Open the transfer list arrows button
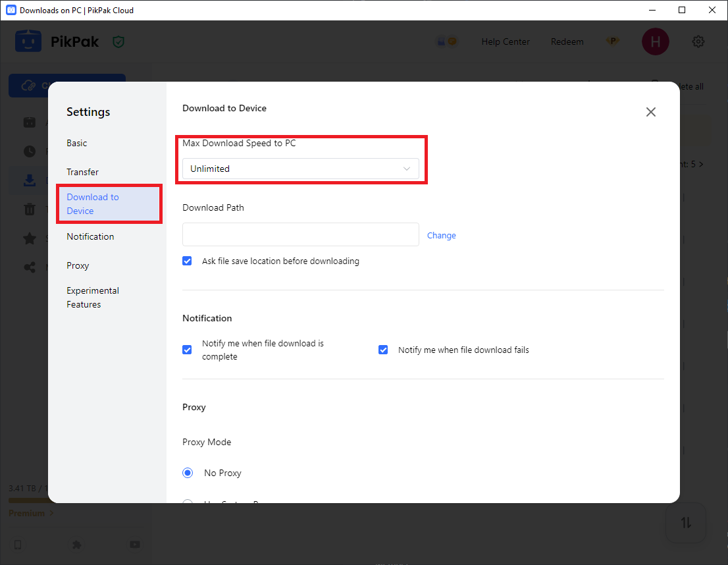The width and height of the screenshot is (728, 565). (686, 523)
